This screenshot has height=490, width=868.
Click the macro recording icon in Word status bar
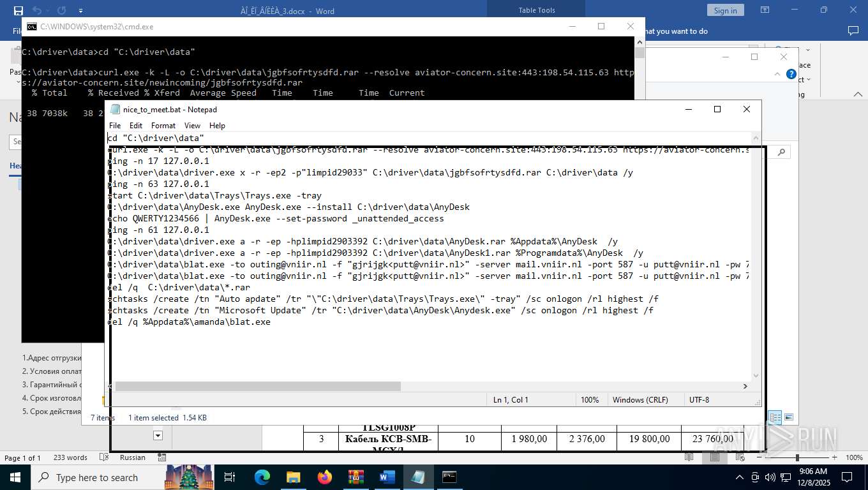[161, 458]
